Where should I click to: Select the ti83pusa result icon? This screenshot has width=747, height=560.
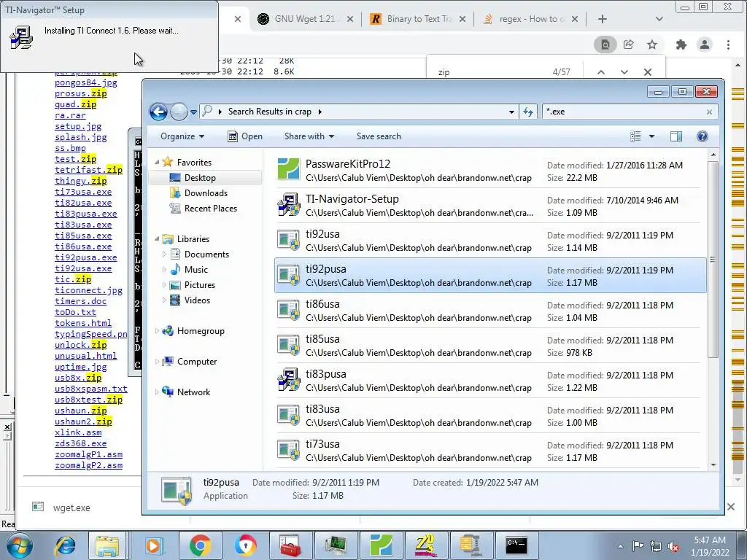pyautogui.click(x=289, y=379)
